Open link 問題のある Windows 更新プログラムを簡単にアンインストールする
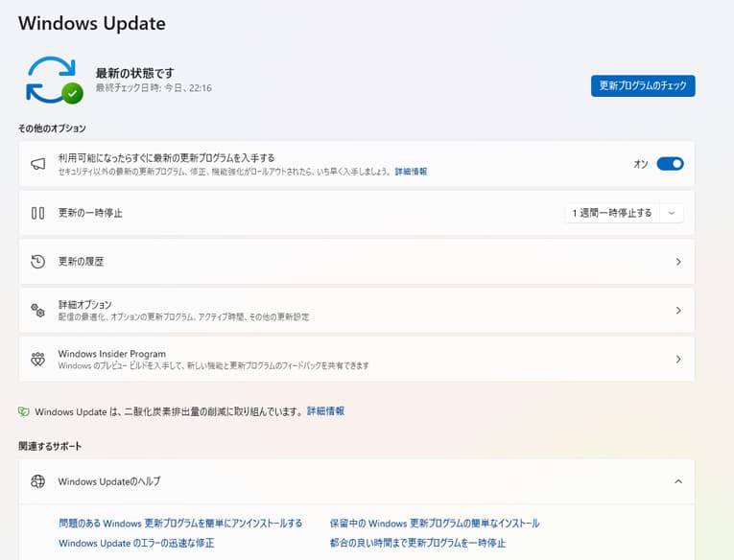The height and width of the screenshot is (560, 734). click(180, 524)
